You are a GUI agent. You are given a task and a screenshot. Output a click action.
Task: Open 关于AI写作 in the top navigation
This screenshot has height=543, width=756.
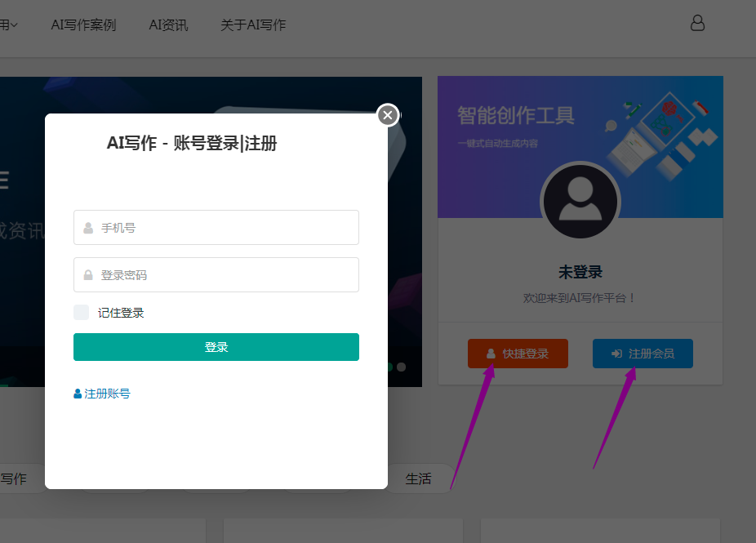[253, 25]
